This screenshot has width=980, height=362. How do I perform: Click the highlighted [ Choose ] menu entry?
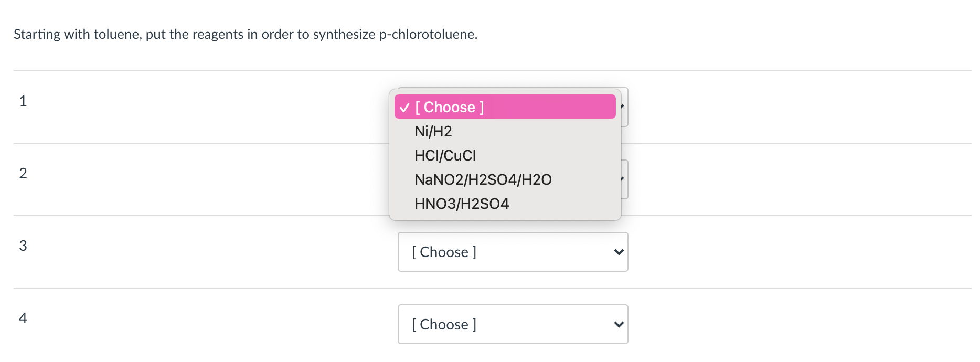(x=505, y=107)
